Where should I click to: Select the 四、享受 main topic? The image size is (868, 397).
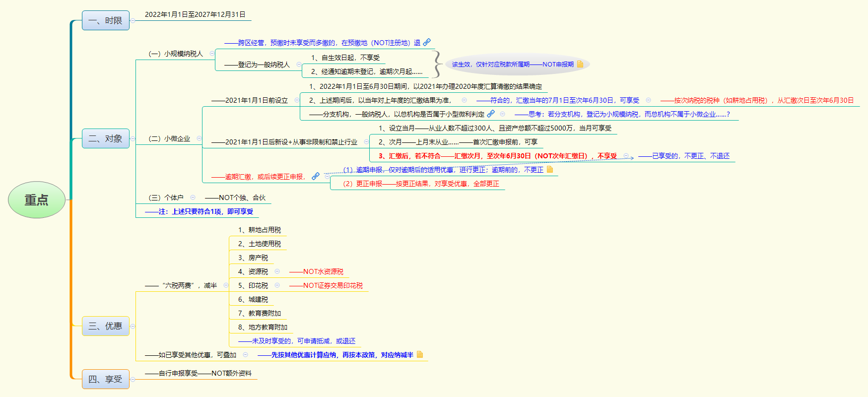tap(105, 379)
